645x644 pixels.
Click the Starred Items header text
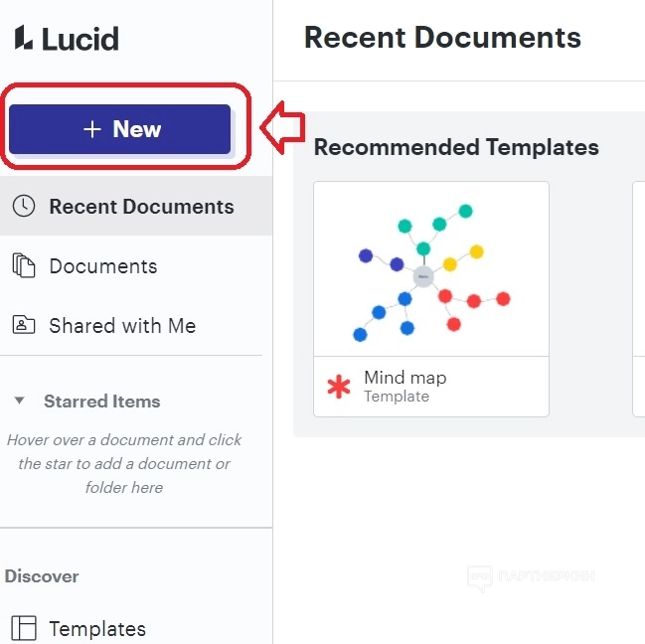(x=101, y=402)
